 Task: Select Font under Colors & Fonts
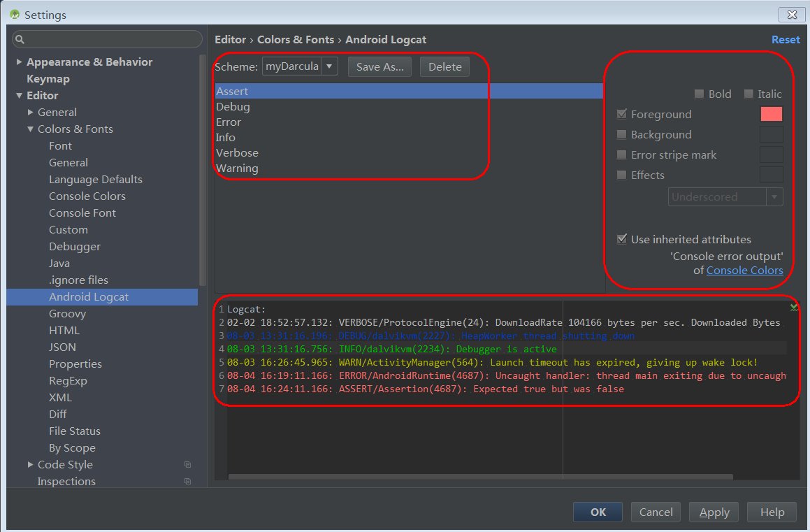(x=60, y=145)
